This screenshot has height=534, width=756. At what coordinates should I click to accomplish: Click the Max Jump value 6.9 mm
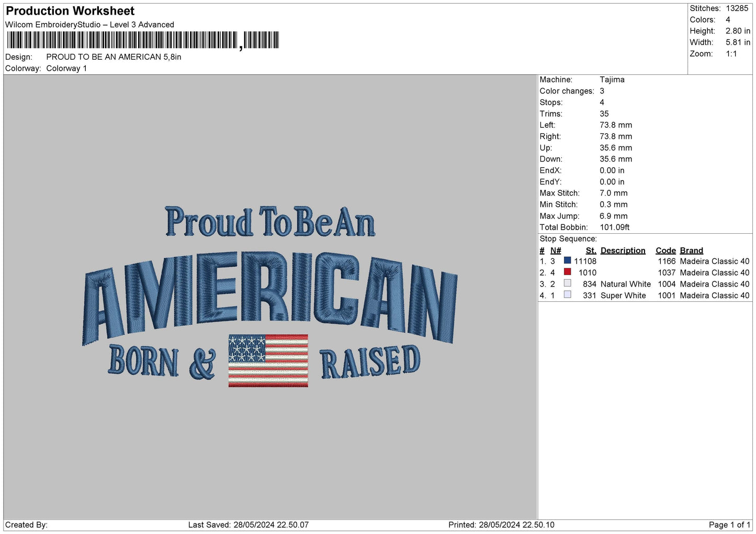[x=614, y=216]
